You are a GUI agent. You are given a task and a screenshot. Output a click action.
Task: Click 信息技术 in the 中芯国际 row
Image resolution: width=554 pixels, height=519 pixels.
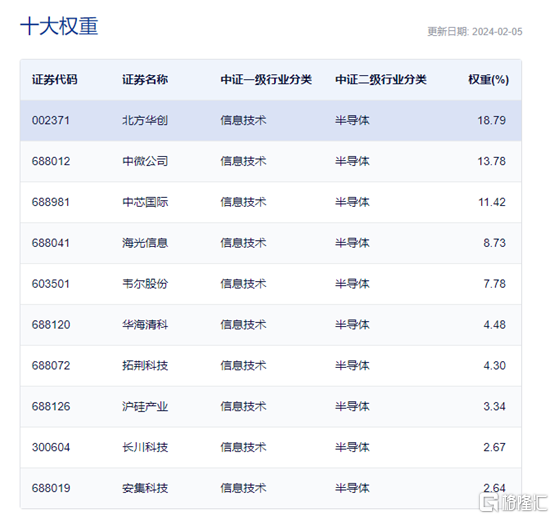(243, 202)
